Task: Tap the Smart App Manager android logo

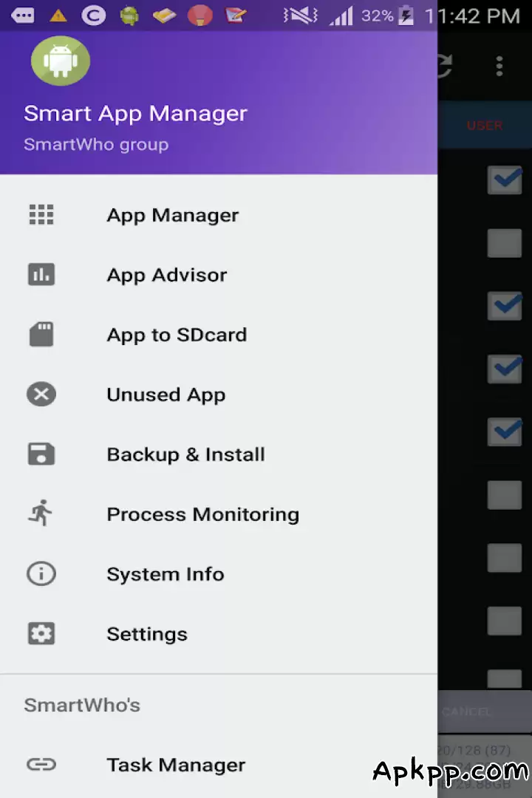Action: 61,61
